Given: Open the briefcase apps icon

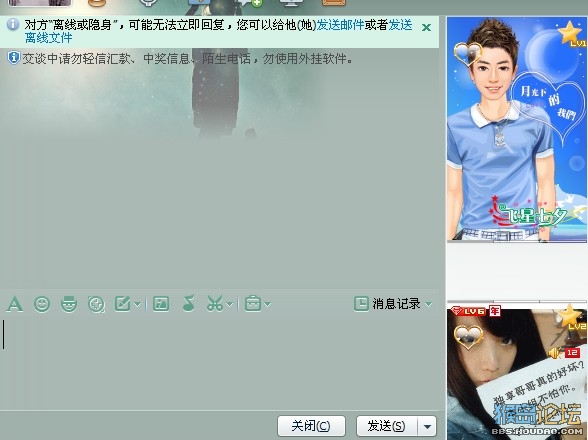Looking at the screenshot, I should (x=253, y=304).
